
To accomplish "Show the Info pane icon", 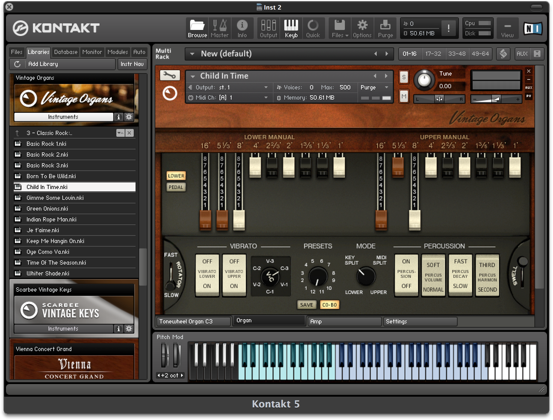I will 242,28.
